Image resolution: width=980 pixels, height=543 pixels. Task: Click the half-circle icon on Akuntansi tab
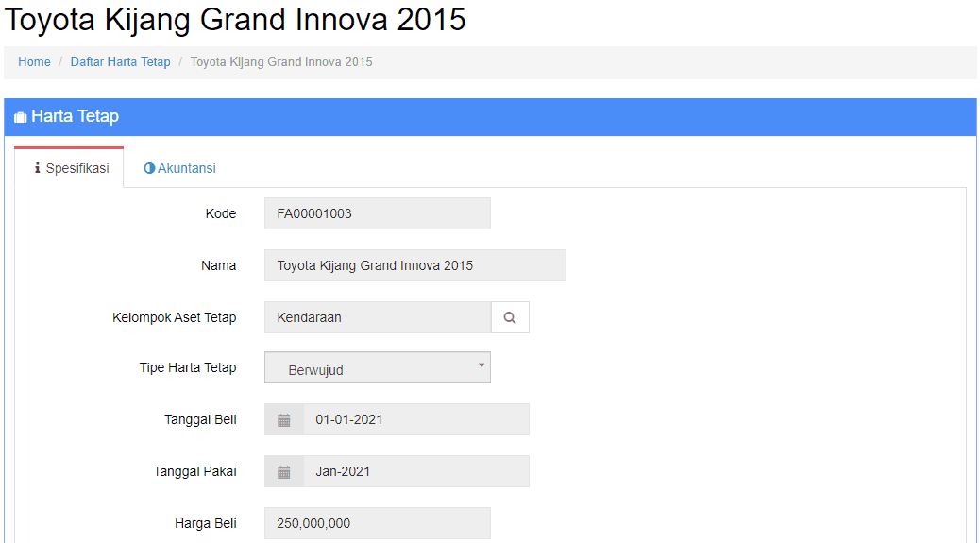pyautogui.click(x=149, y=168)
